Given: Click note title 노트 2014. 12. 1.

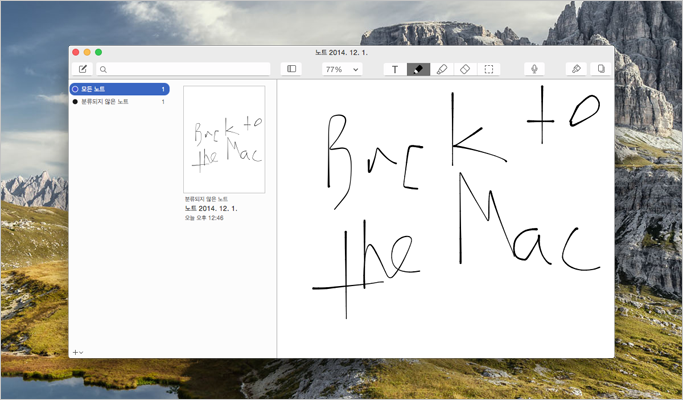Looking at the screenshot, I should coord(211,208).
